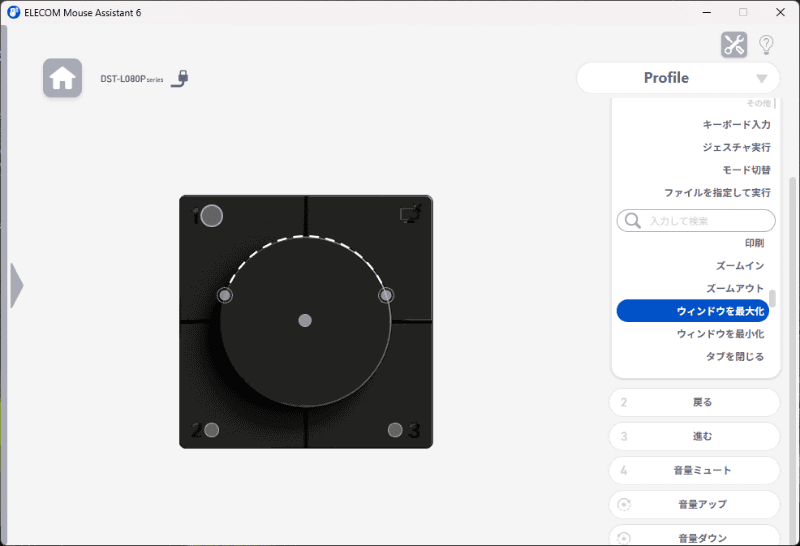800x546 pixels.
Task: Go to the home screen
Action: pyautogui.click(x=62, y=78)
